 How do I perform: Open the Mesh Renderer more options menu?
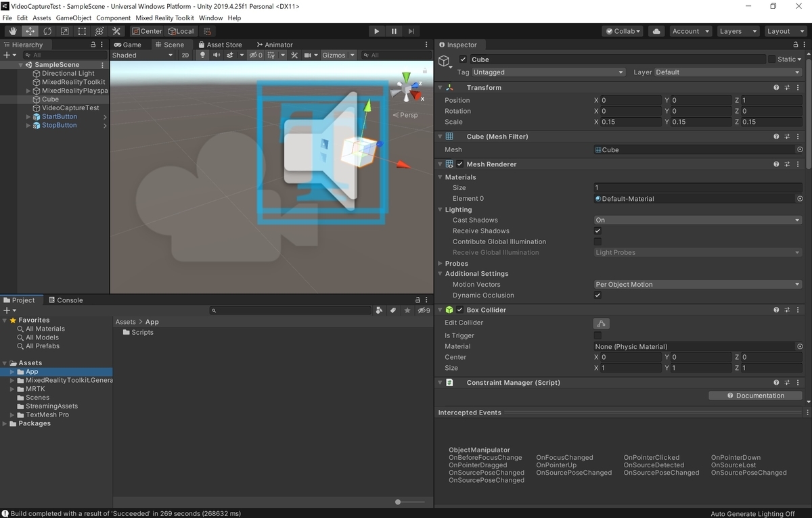[x=798, y=164]
